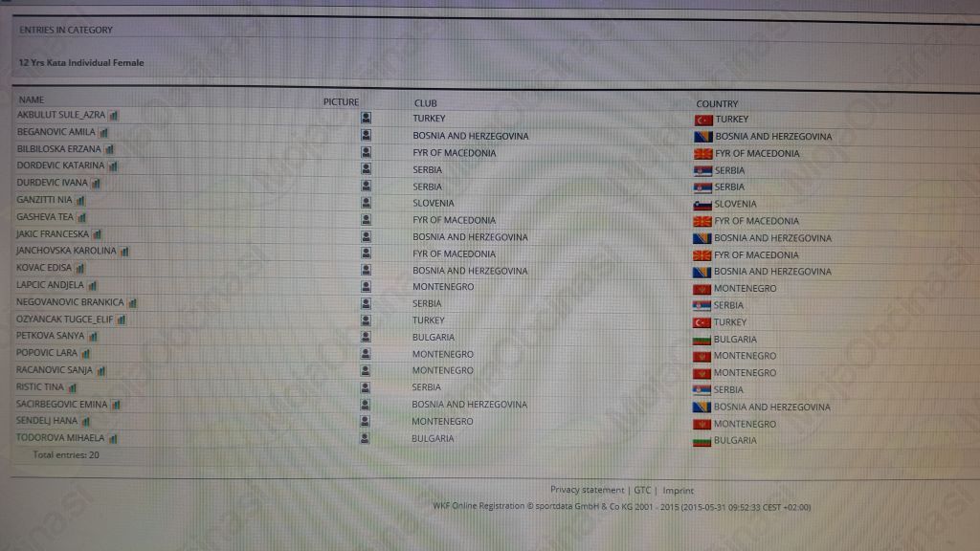Click the Imprint link

[x=678, y=490]
